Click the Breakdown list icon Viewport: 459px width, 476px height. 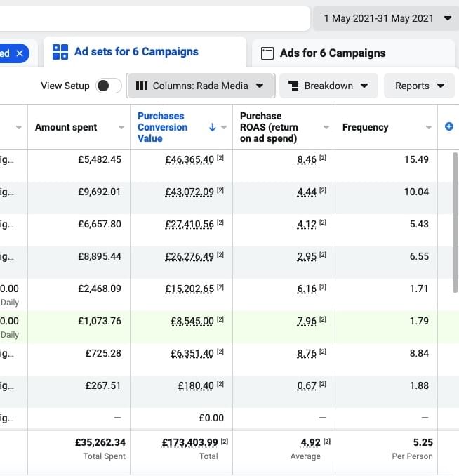click(x=293, y=86)
